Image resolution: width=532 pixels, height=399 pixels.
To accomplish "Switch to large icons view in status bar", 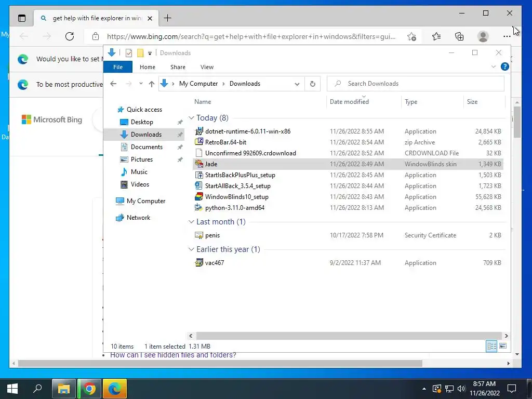I will [503, 346].
